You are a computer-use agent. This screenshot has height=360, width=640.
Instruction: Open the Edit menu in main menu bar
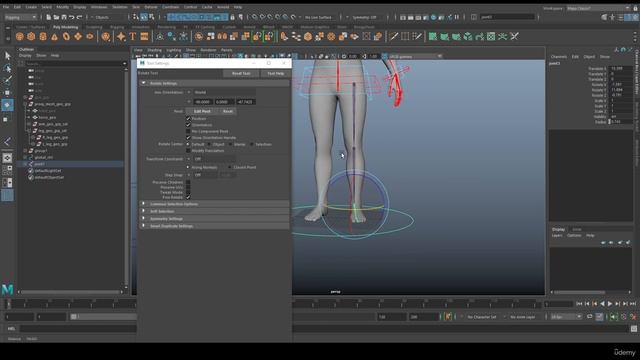pyautogui.click(x=17, y=7)
